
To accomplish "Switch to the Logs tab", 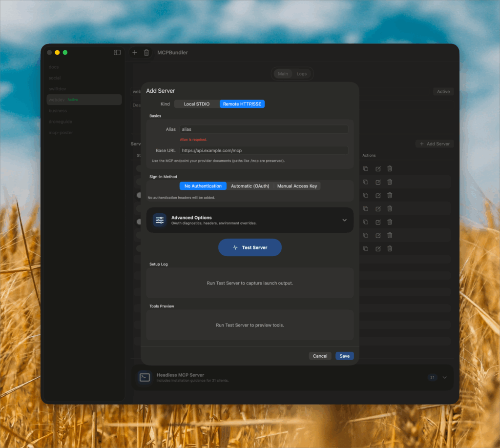I will tap(302, 74).
